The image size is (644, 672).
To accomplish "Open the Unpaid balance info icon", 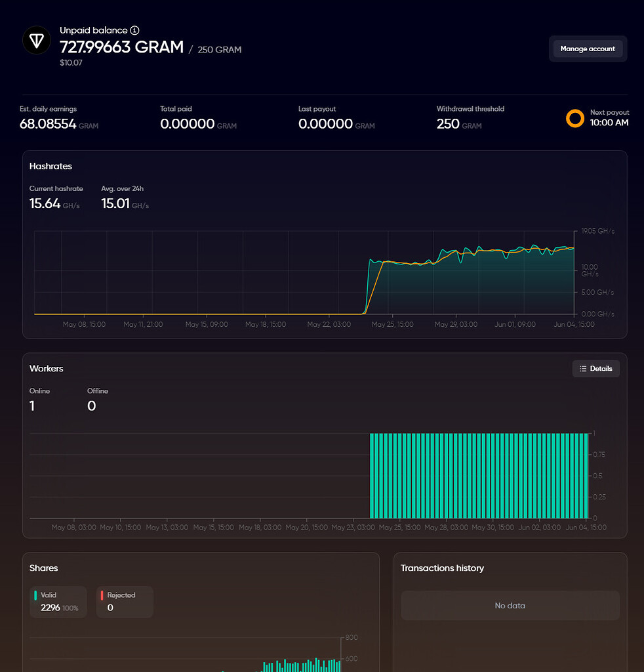I will (x=135, y=30).
